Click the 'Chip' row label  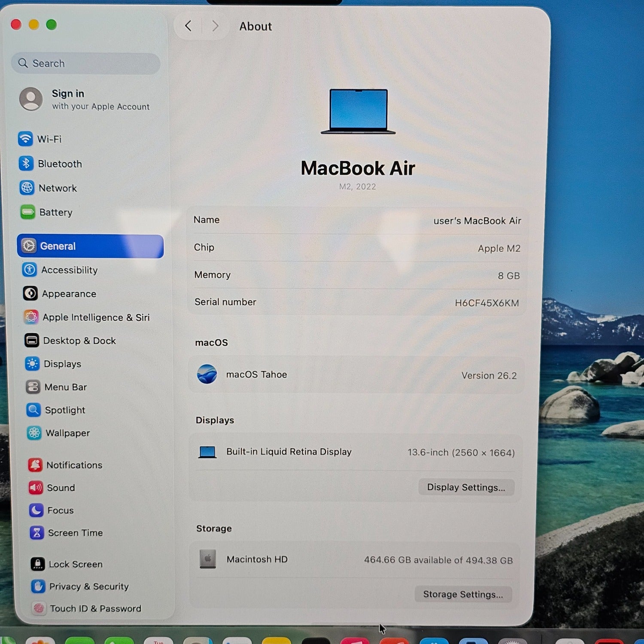click(204, 247)
